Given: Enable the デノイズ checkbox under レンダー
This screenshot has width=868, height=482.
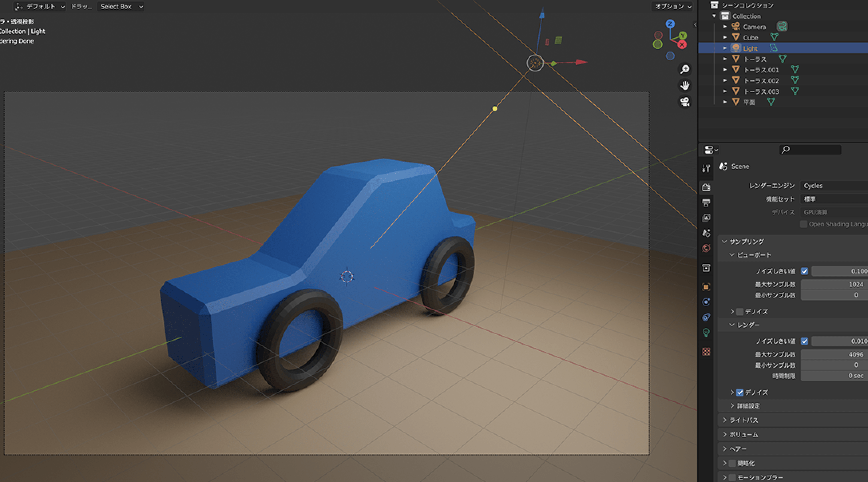Looking at the screenshot, I should pyautogui.click(x=741, y=393).
